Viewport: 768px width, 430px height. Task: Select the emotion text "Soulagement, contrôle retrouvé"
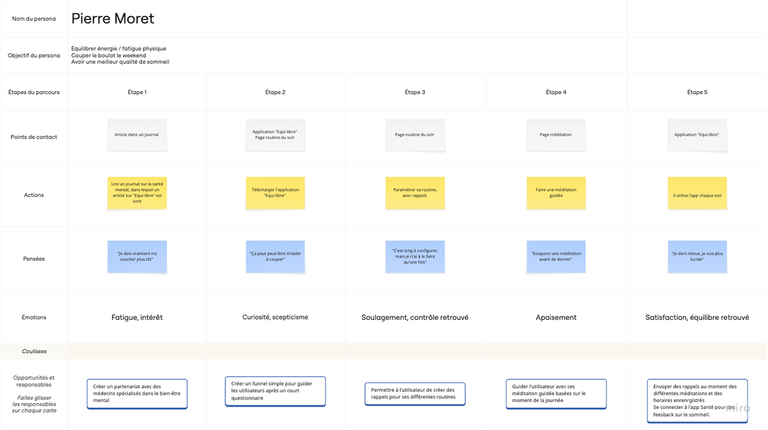pyautogui.click(x=415, y=317)
